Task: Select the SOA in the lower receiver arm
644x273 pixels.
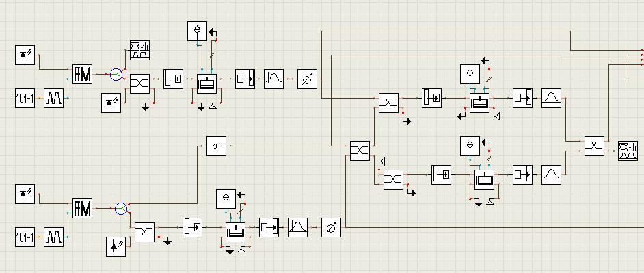Action: point(484,180)
